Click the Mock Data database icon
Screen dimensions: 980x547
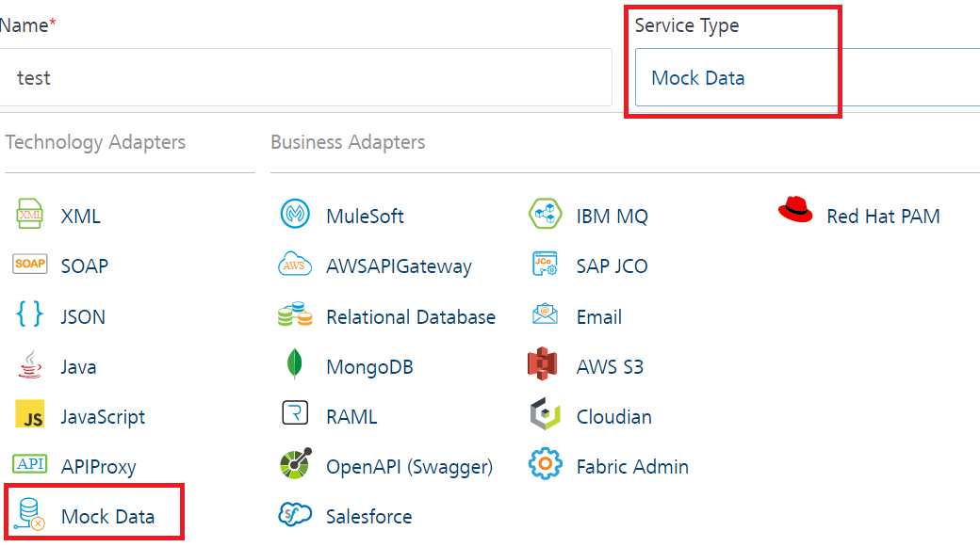[30, 515]
